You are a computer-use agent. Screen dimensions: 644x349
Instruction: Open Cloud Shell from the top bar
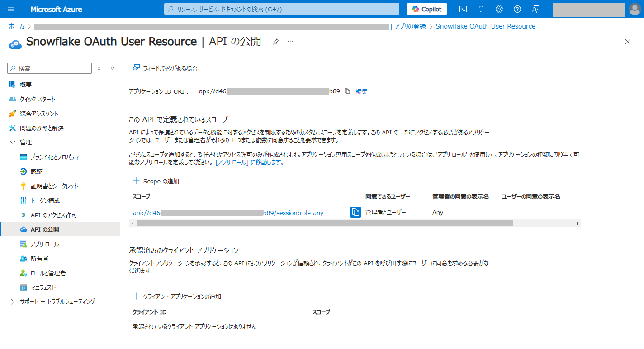463,9
